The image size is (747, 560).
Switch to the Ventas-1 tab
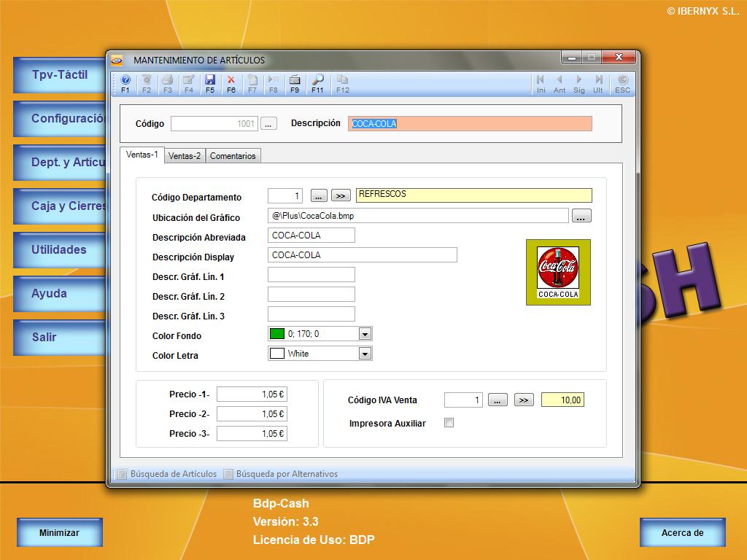coord(142,155)
